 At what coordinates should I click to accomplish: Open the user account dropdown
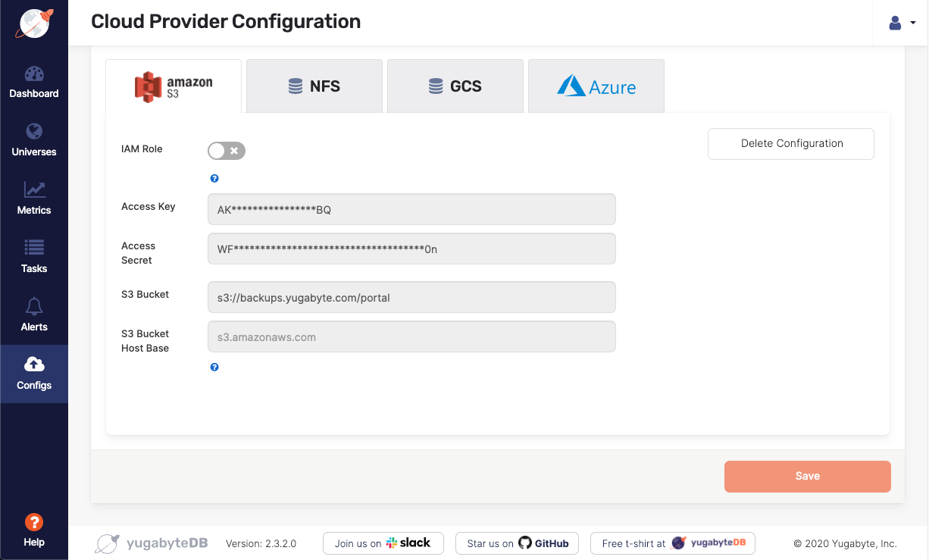coord(899,23)
